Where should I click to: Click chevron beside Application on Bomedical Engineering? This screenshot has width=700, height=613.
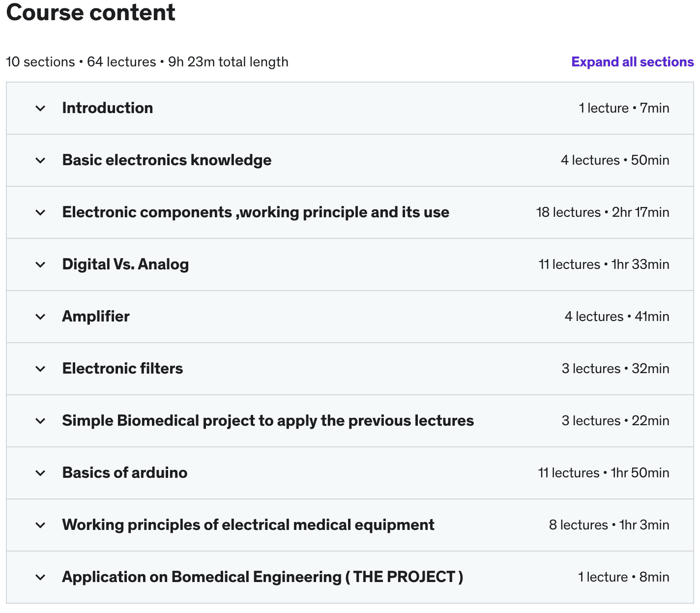pyautogui.click(x=41, y=577)
